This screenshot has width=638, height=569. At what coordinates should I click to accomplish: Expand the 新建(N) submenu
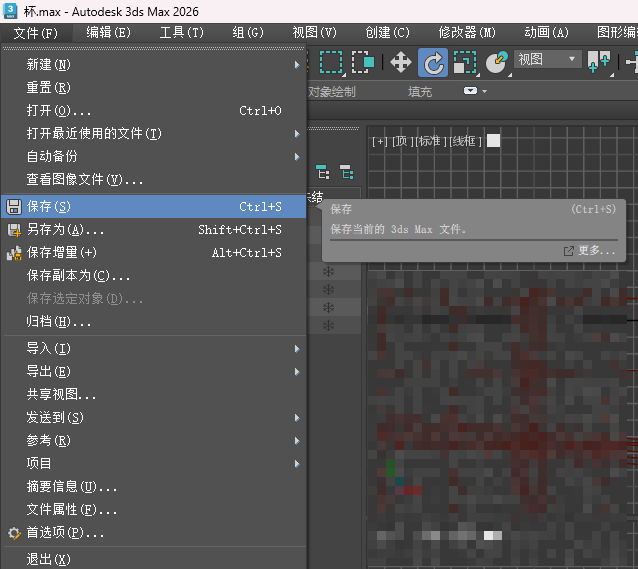tap(154, 64)
